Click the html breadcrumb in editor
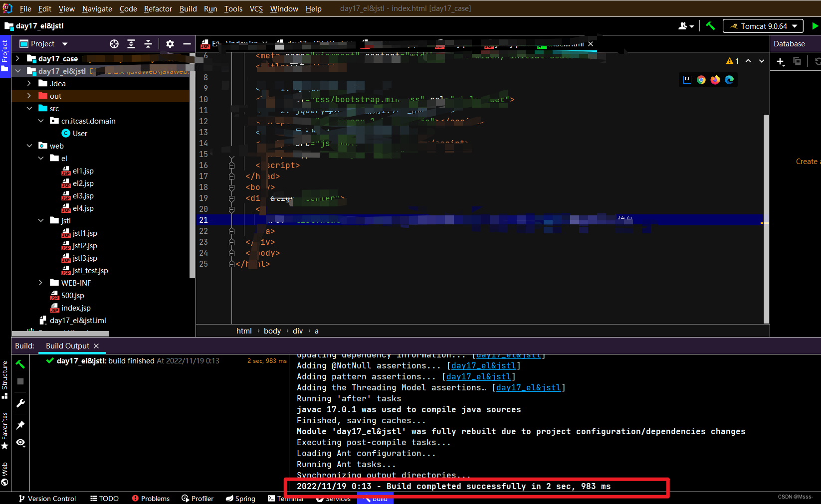 click(244, 331)
